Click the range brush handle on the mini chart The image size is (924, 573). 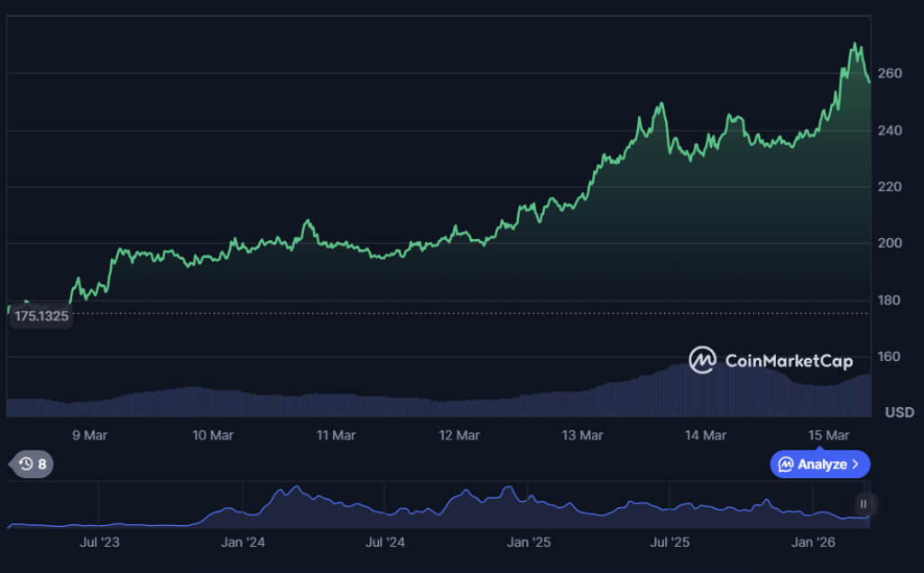tap(863, 504)
